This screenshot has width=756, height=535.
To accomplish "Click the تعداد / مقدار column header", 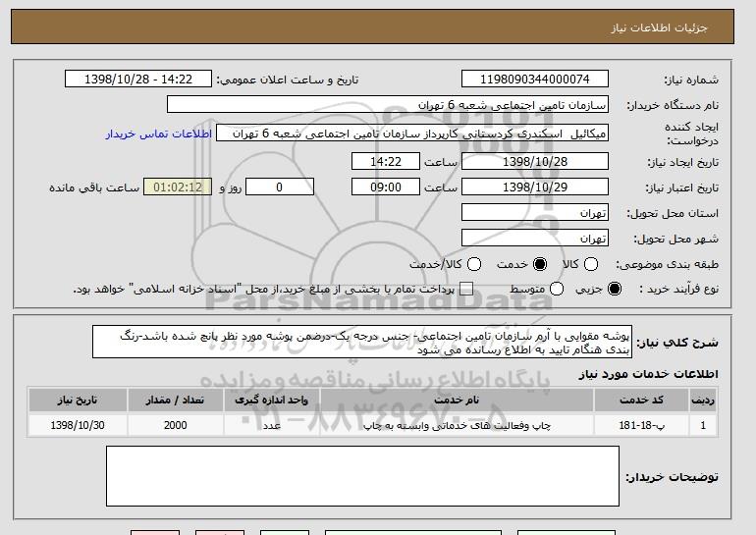I will [x=175, y=401].
